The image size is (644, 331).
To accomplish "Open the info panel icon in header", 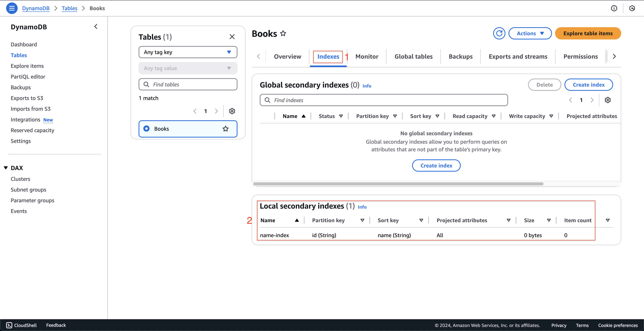I will tap(614, 8).
